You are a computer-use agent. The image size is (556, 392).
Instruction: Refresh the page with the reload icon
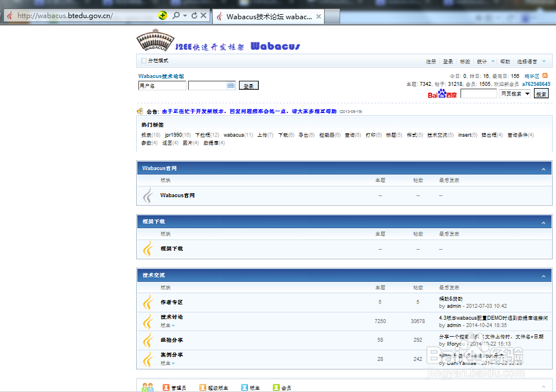pyautogui.click(x=194, y=16)
